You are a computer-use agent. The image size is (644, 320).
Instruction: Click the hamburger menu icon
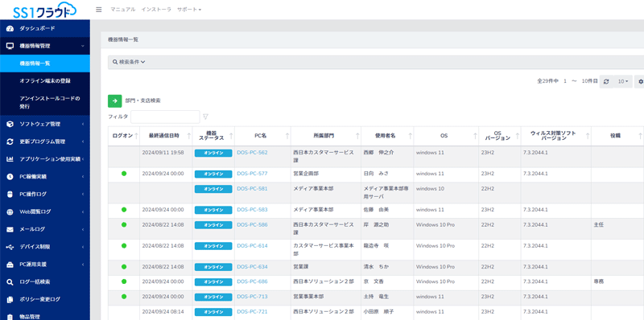(98, 10)
